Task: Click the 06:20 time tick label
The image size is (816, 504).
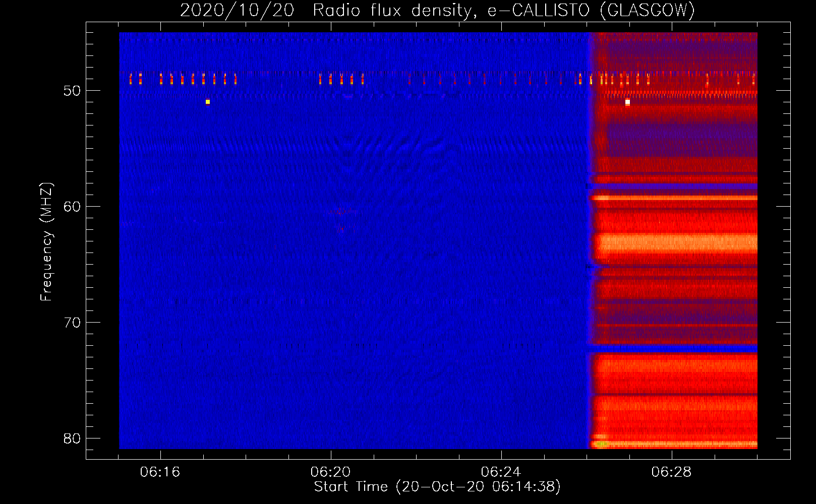Action: pos(330,472)
